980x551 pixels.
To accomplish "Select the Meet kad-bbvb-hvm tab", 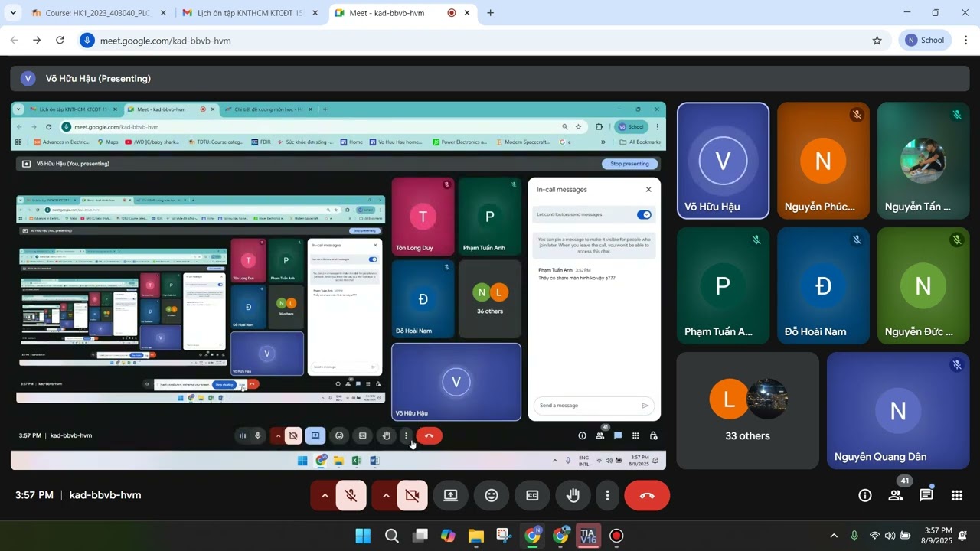I will tap(404, 13).
